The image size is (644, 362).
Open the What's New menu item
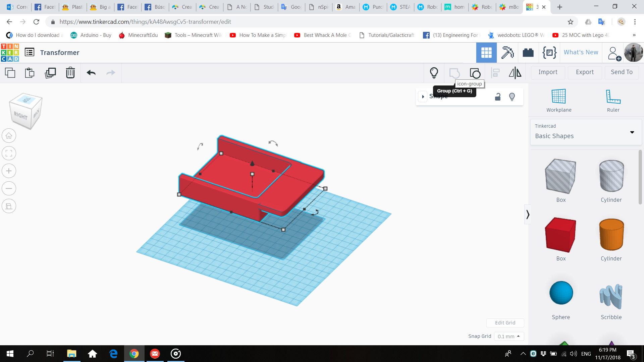[580, 52]
